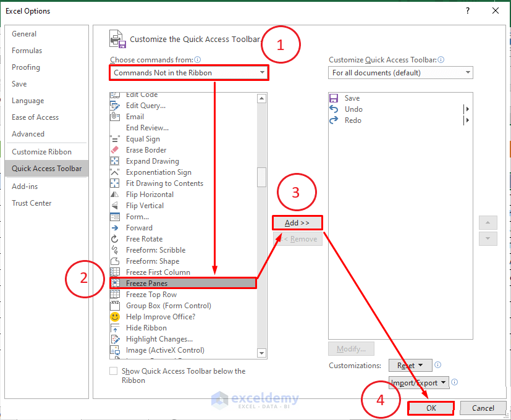511x420 pixels.
Task: Expand the Redo split arrow
Action: click(467, 120)
